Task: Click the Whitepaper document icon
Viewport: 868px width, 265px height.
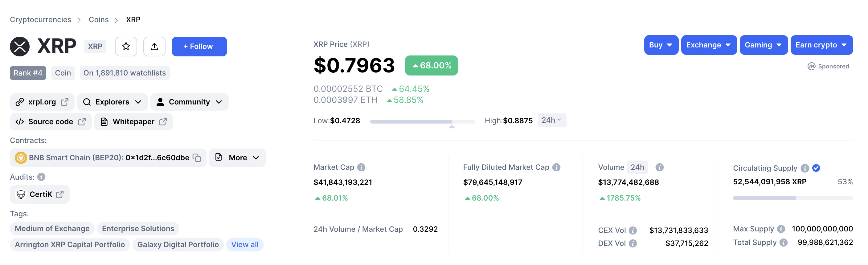Action: tap(104, 121)
